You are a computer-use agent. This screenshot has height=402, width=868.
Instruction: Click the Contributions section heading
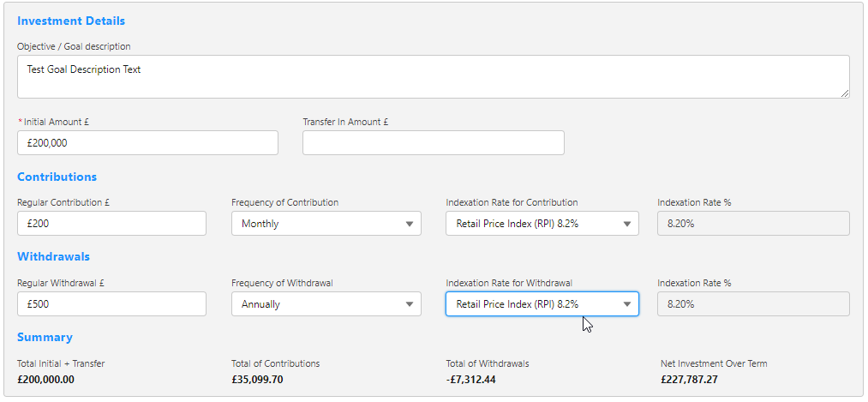click(57, 177)
